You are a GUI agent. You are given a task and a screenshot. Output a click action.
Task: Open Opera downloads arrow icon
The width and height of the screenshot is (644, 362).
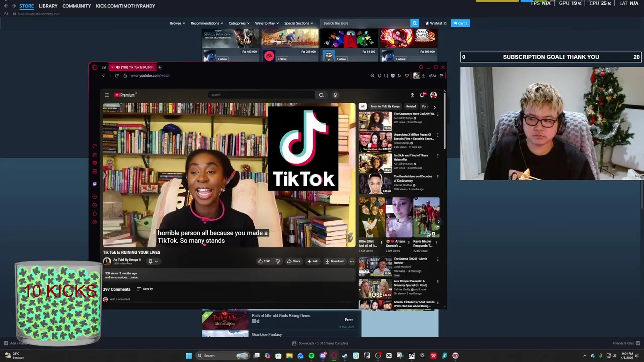(x=423, y=76)
